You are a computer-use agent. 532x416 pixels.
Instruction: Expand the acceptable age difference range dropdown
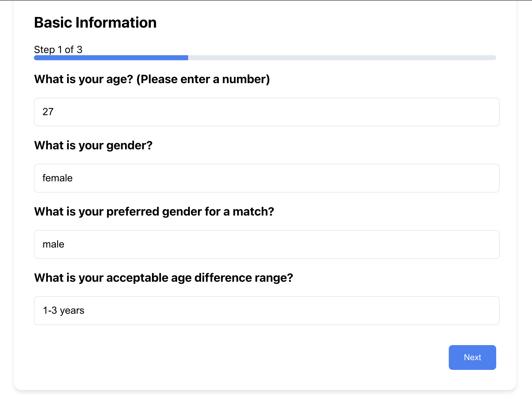coord(266,311)
